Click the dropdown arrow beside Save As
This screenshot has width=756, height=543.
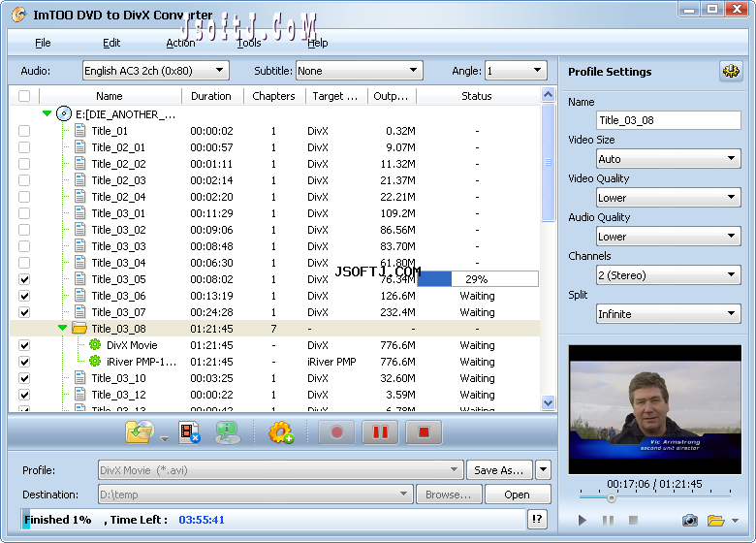coord(543,469)
